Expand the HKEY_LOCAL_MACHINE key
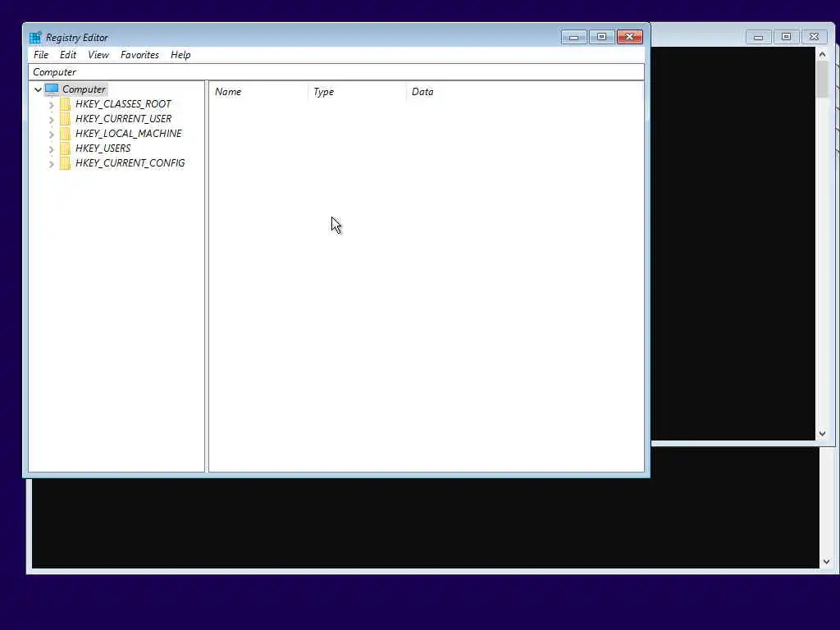840x630 pixels. (x=52, y=135)
